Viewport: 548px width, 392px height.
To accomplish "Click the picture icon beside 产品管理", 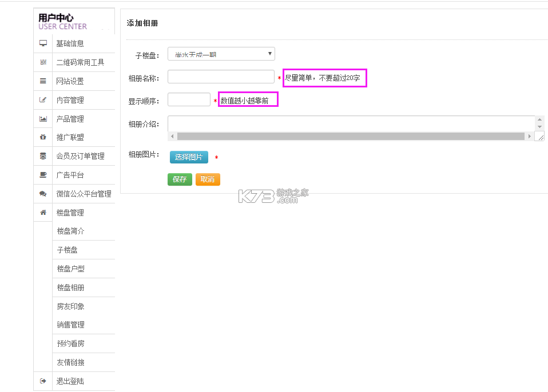I will pyautogui.click(x=43, y=119).
